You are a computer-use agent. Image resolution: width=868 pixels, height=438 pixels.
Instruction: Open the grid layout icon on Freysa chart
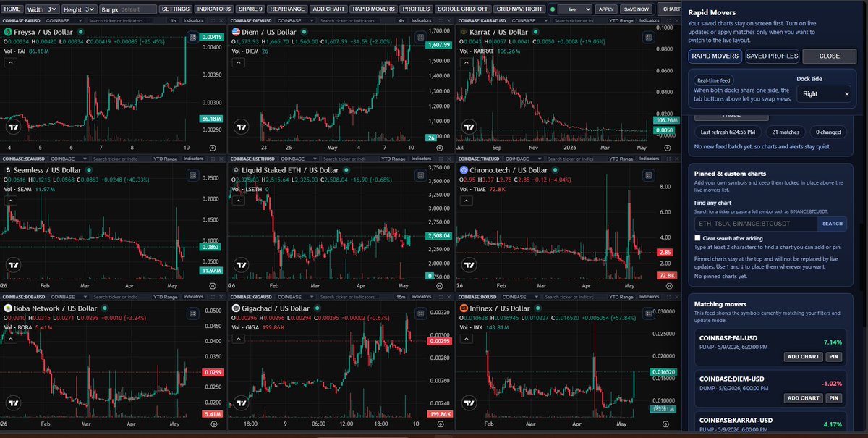pos(192,37)
